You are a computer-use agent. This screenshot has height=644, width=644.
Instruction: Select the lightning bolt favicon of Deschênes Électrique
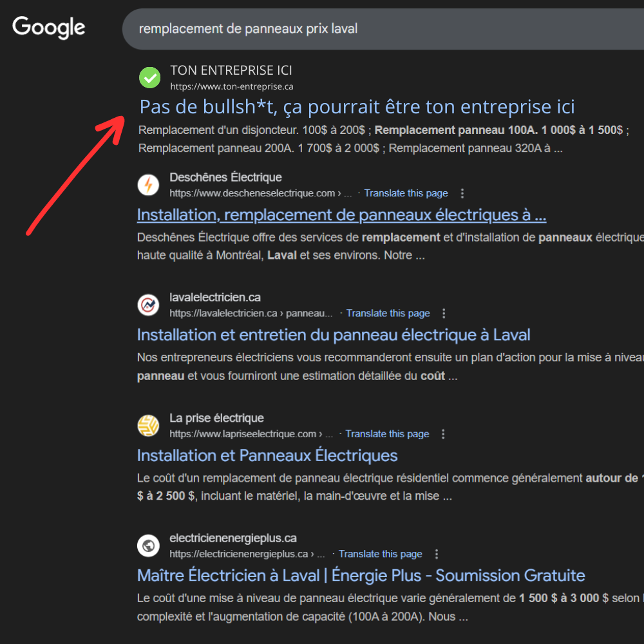pos(148,184)
